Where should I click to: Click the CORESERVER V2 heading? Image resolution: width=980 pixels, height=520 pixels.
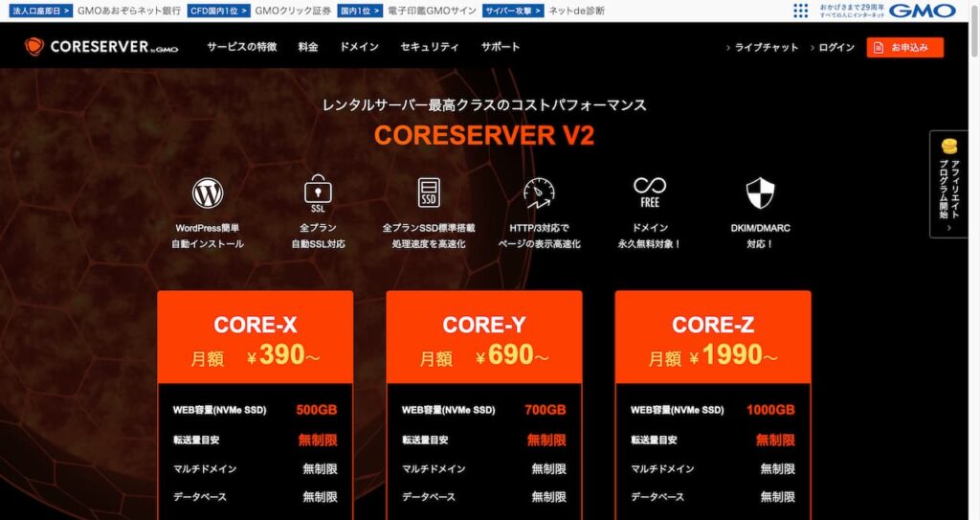tap(483, 135)
